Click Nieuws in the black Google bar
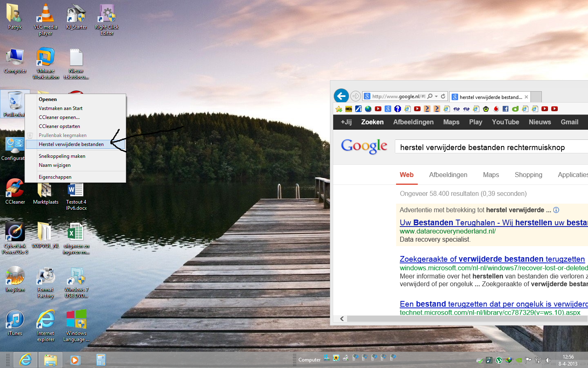Screen dimensions: 588x368 tap(540, 122)
